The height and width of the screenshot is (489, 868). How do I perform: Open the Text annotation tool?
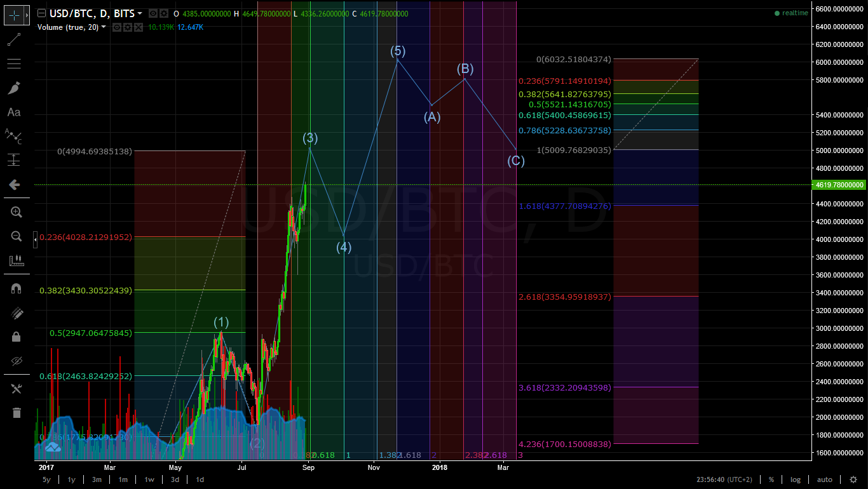15,112
